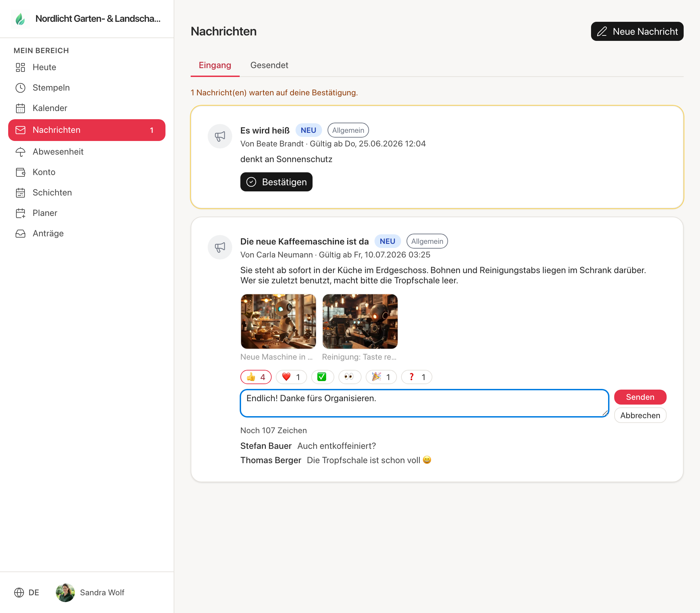Open Schichten in sidebar
700x613 pixels.
point(87,193)
